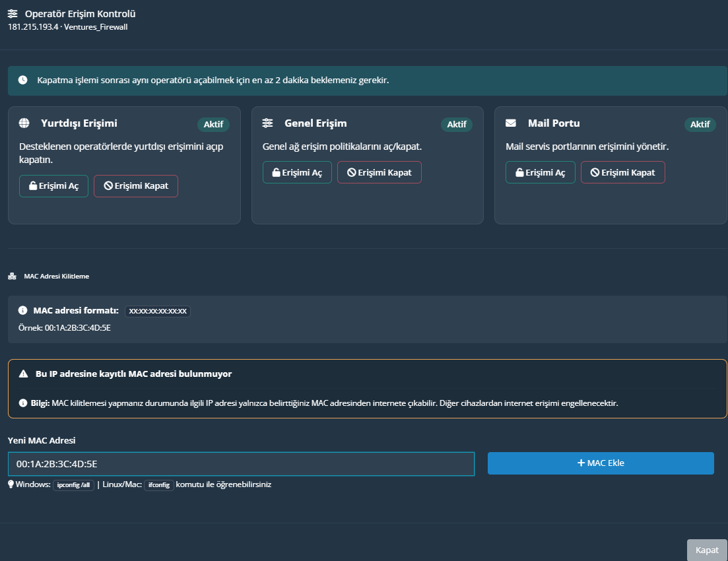Click the envelope icon of Mail Portu

tap(511, 123)
